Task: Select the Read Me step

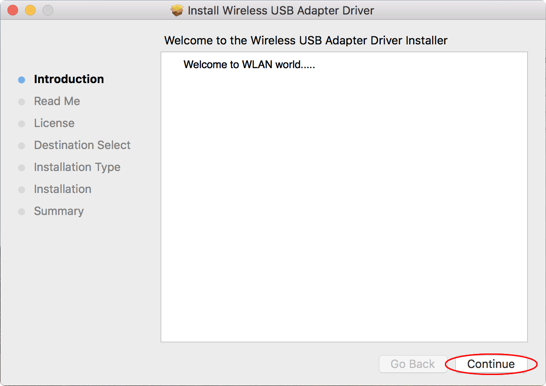Action: [57, 101]
